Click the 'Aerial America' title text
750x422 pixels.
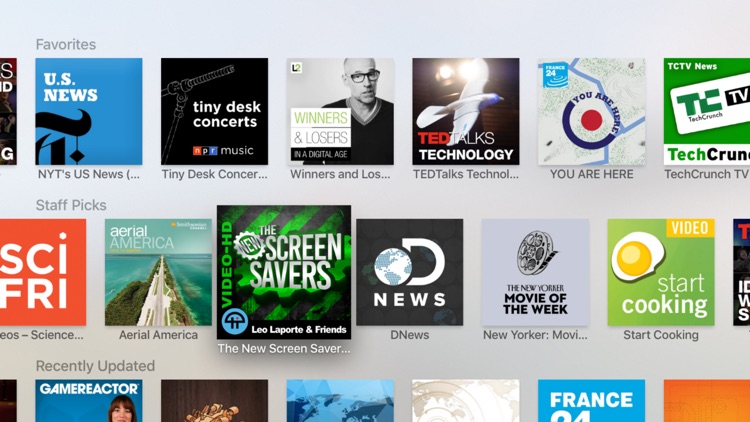(158, 335)
